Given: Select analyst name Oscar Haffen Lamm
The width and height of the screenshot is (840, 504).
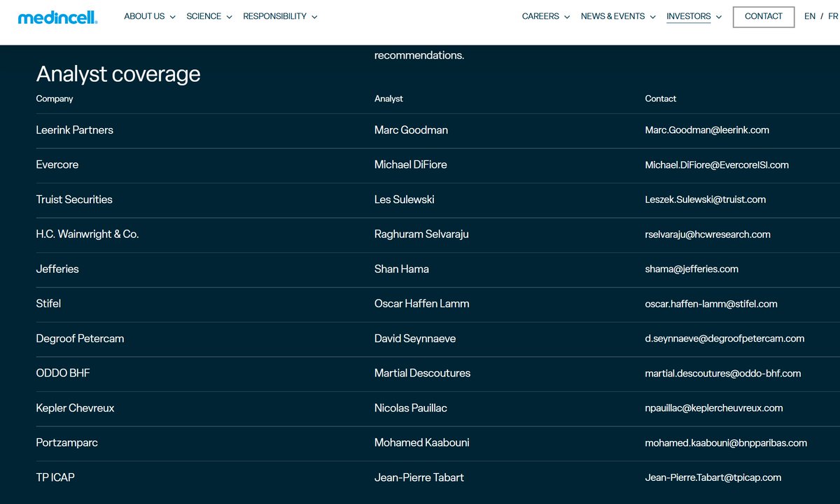Looking at the screenshot, I should coord(422,304).
